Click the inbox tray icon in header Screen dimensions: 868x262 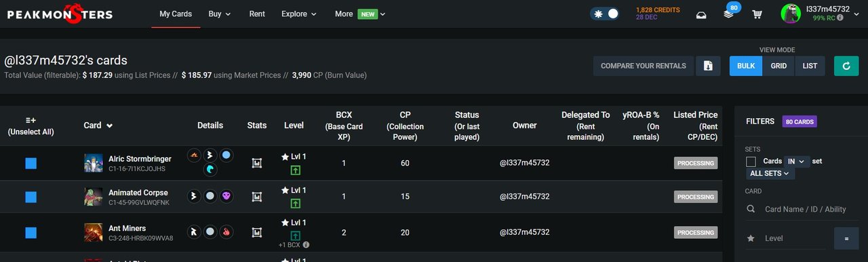[702, 14]
